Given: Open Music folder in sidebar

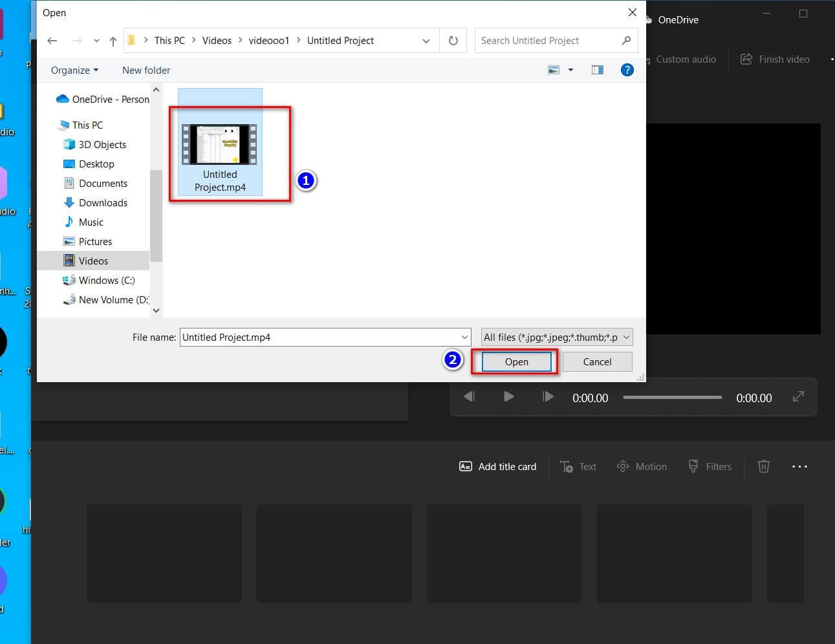Looking at the screenshot, I should click(x=83, y=222).
